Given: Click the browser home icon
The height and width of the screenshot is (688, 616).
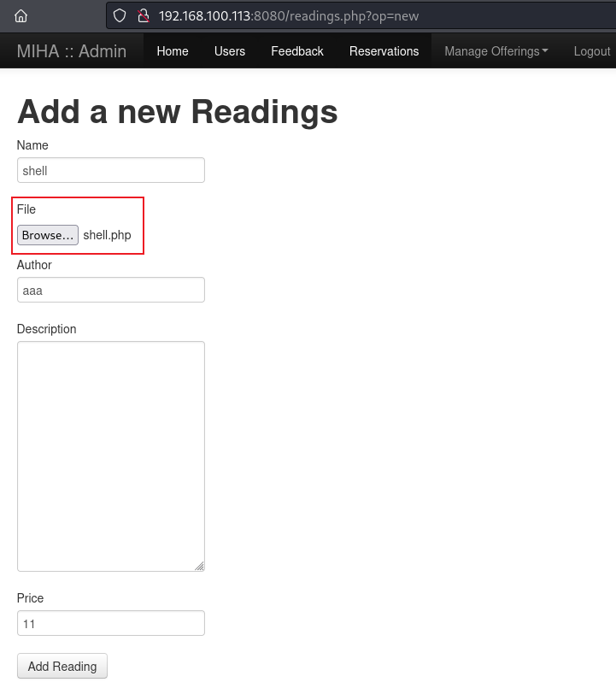Looking at the screenshot, I should tap(21, 15).
